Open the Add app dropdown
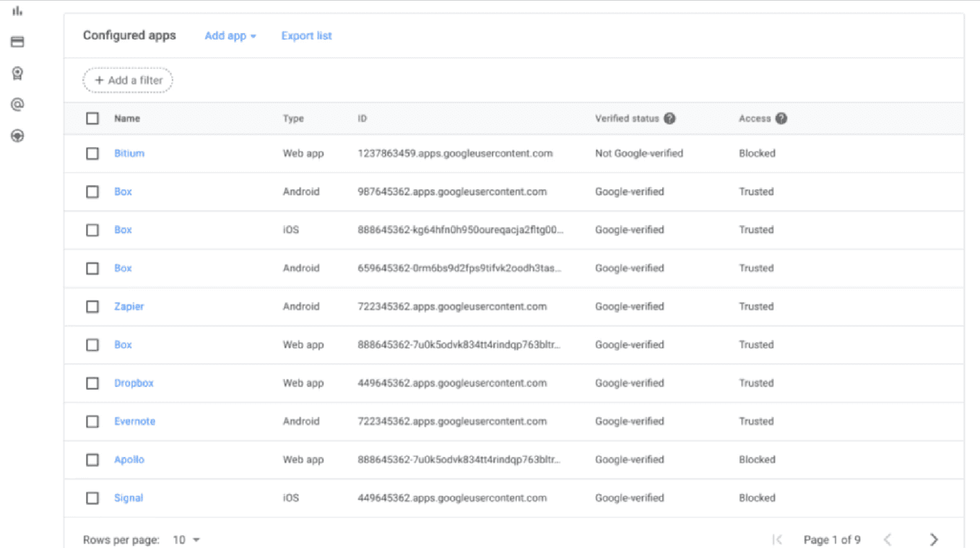The width and height of the screenshot is (980, 548). point(230,35)
